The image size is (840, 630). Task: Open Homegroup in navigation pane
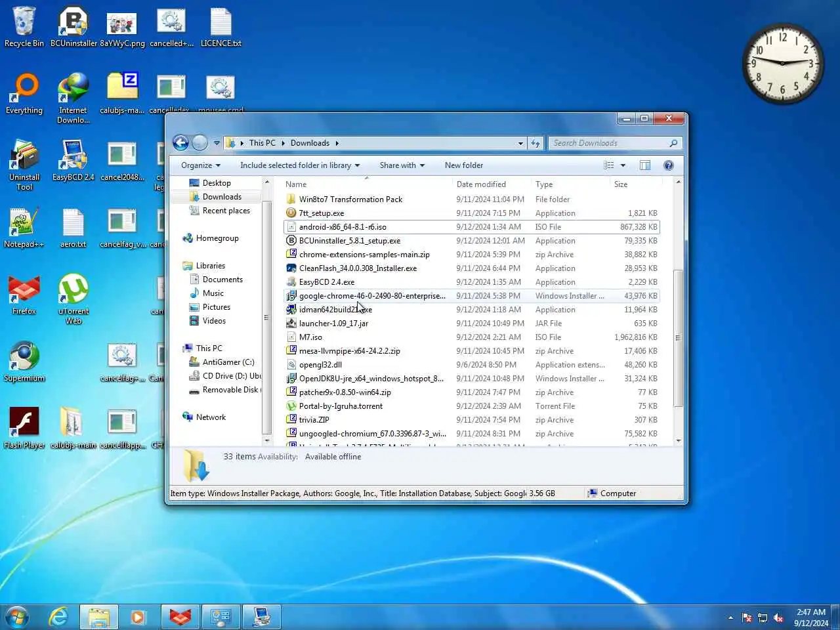217,238
